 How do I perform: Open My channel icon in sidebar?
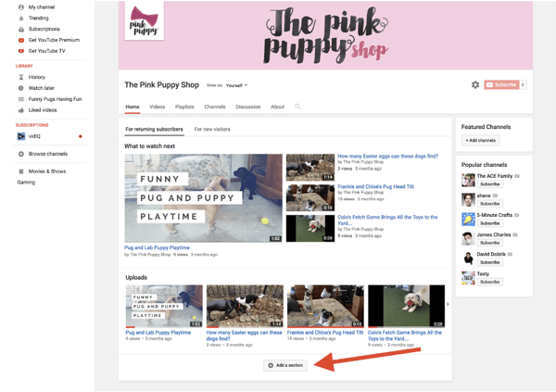coord(21,7)
